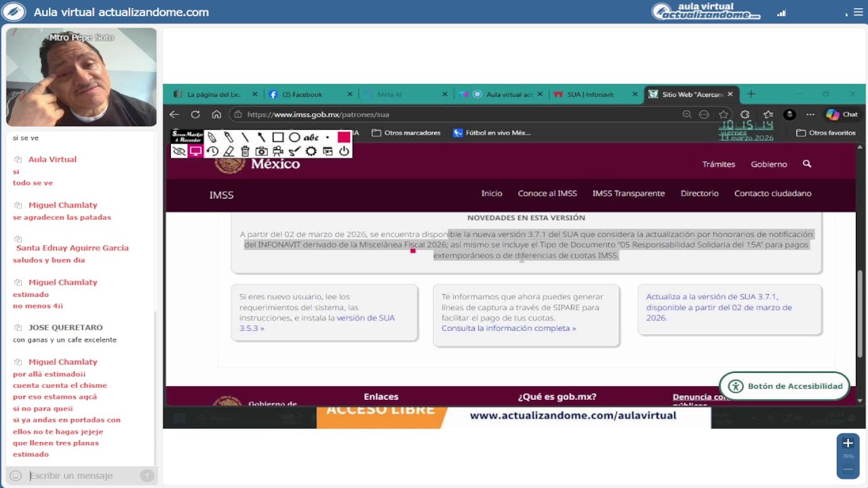The width and height of the screenshot is (868, 488).
Task: Open the Directorio menu item
Action: pyautogui.click(x=700, y=193)
